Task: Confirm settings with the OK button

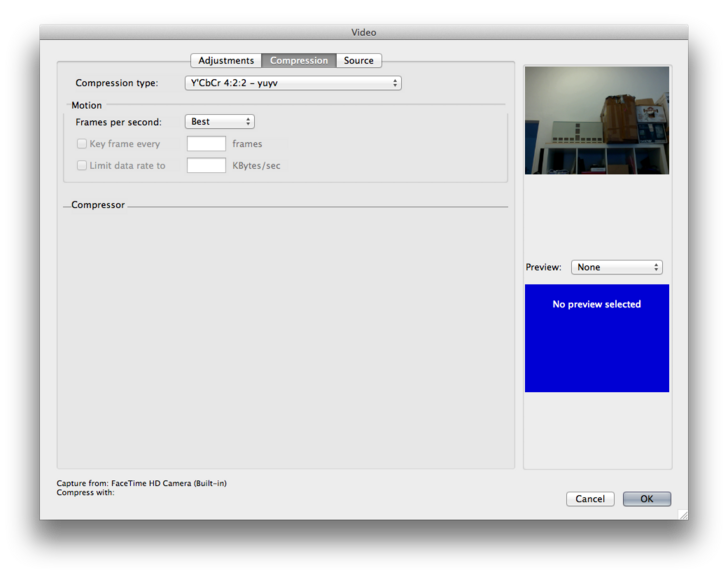Action: (x=647, y=499)
